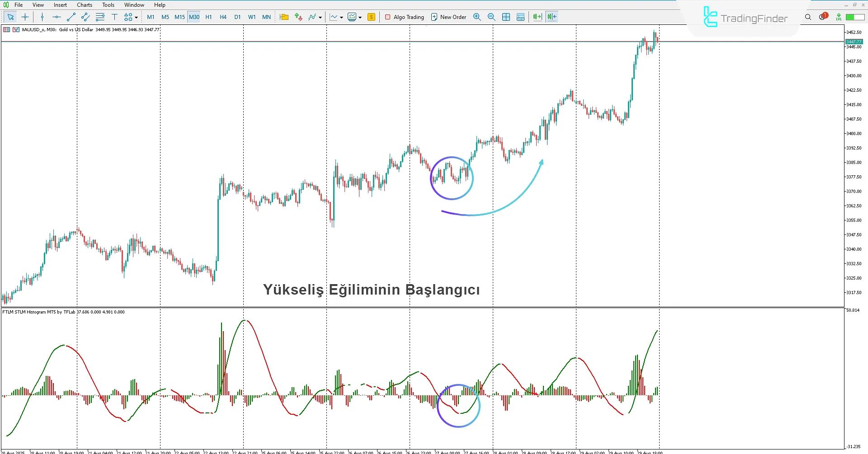The width and height of the screenshot is (868, 454).
Task: Toggle Algo Trading on
Action: (x=404, y=17)
